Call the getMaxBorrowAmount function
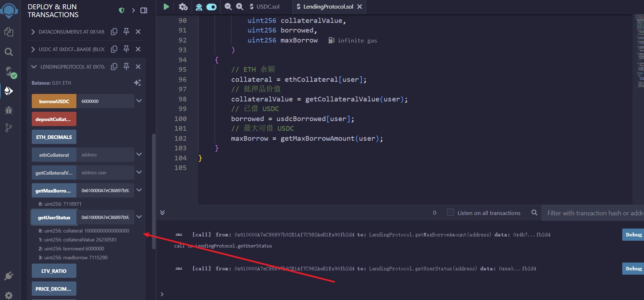Screen dimensions: 644x300 click(54, 190)
